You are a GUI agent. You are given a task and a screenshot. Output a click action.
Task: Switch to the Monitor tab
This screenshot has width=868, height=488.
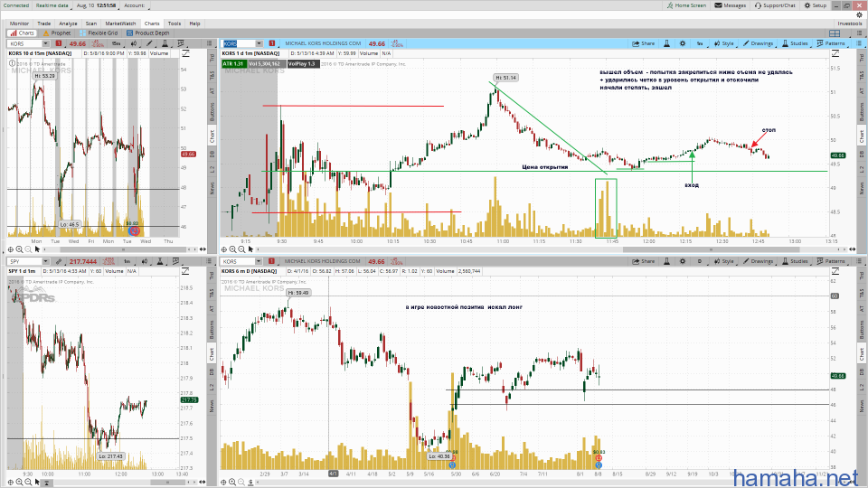point(19,23)
